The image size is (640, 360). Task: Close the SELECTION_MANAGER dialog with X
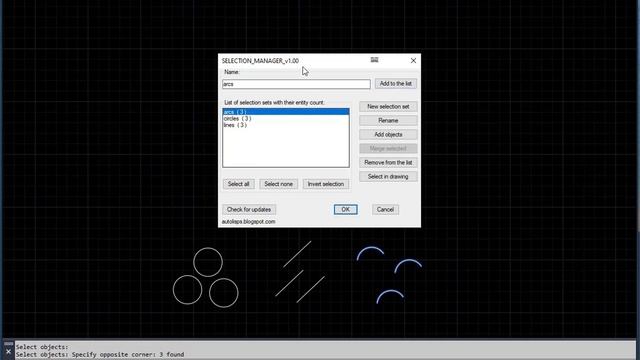[x=413, y=60]
